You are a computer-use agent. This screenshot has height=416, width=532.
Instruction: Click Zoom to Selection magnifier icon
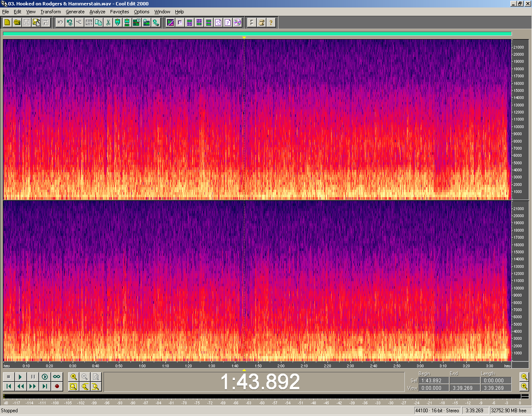(74, 386)
